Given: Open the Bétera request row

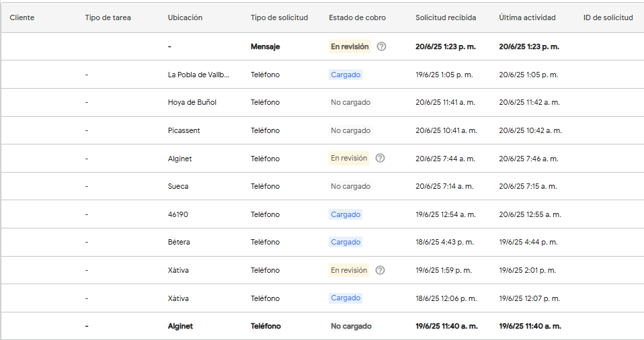Looking at the screenshot, I should [323, 243].
